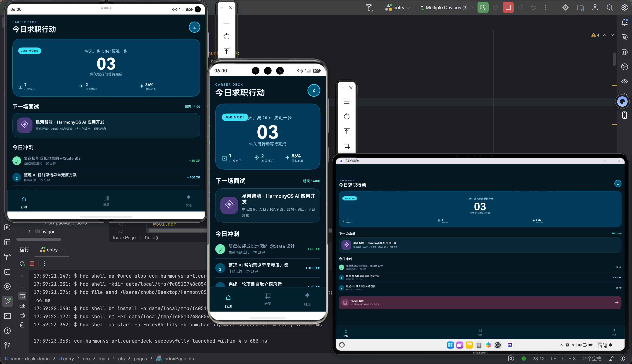Click the build hammer icon in top toolbar
The width and height of the screenshot is (632, 364).
pos(369,8)
